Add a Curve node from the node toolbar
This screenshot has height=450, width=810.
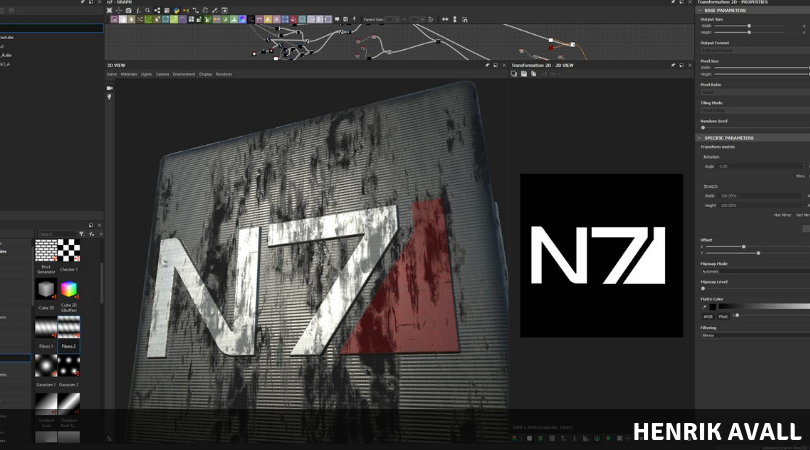pyautogui.click(x=148, y=19)
